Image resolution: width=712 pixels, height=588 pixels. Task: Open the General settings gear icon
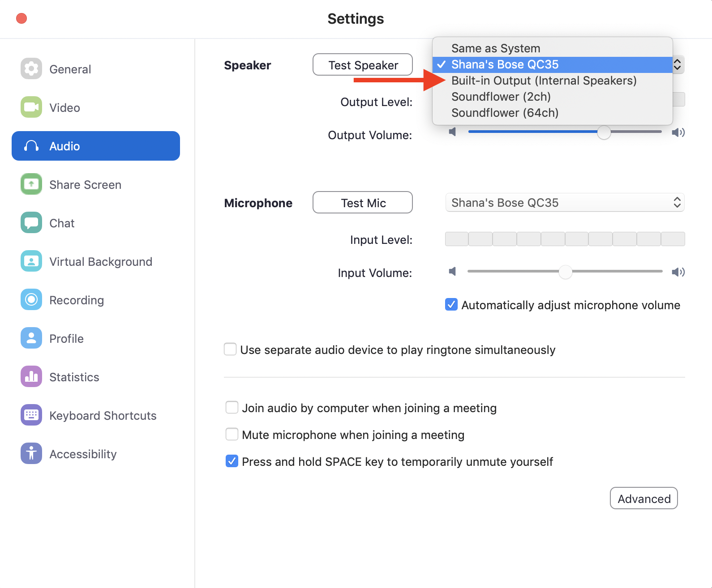(x=31, y=68)
